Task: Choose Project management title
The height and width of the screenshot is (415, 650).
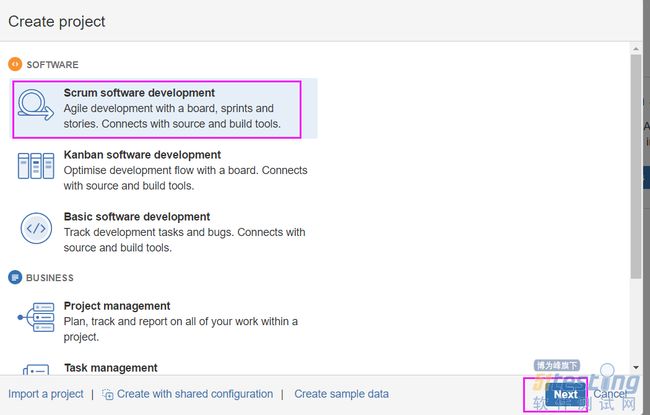Action: [x=117, y=306]
